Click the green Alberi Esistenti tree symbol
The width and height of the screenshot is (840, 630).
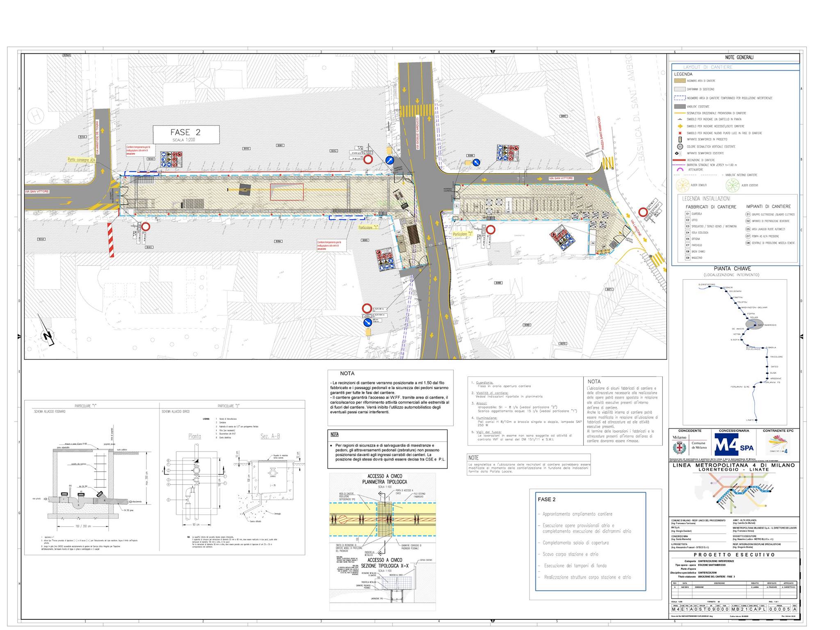[x=733, y=185]
